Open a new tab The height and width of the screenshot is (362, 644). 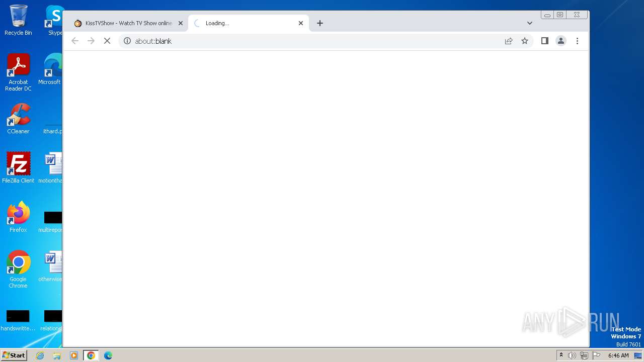[x=320, y=23]
